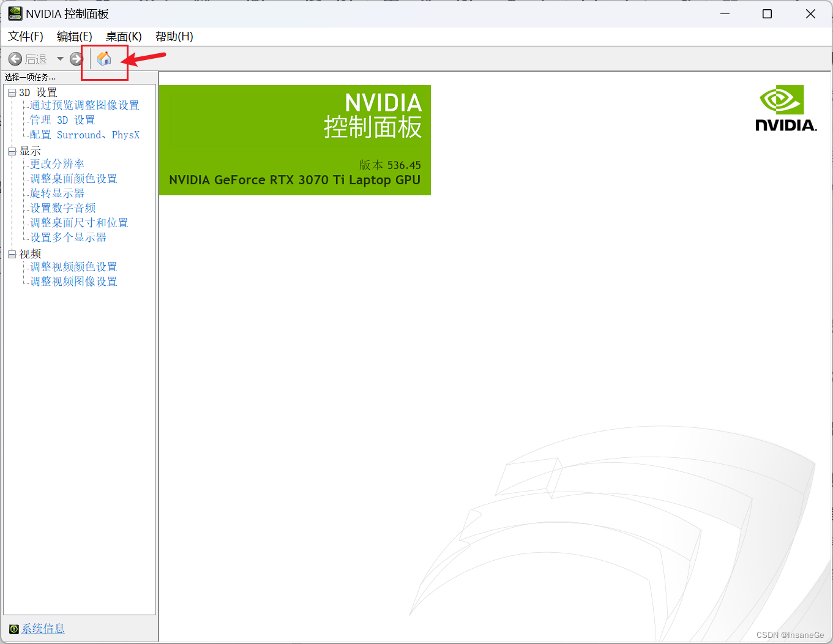833x644 pixels.
Task: Open the 编辑(E) menu
Action: pyautogui.click(x=75, y=37)
